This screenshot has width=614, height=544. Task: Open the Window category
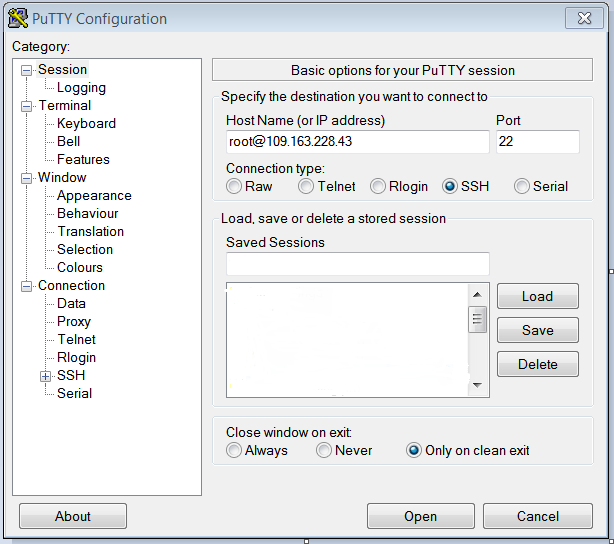pos(62,177)
